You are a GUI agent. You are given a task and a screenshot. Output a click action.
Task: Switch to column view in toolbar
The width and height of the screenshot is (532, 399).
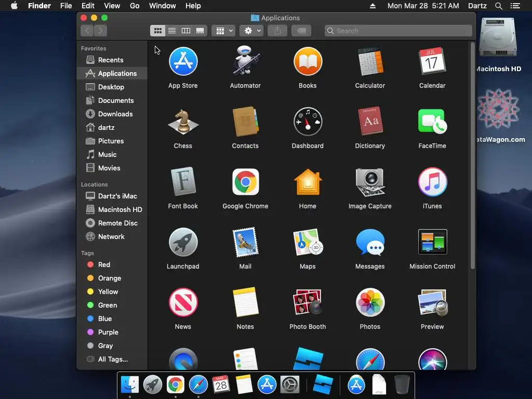coord(186,31)
